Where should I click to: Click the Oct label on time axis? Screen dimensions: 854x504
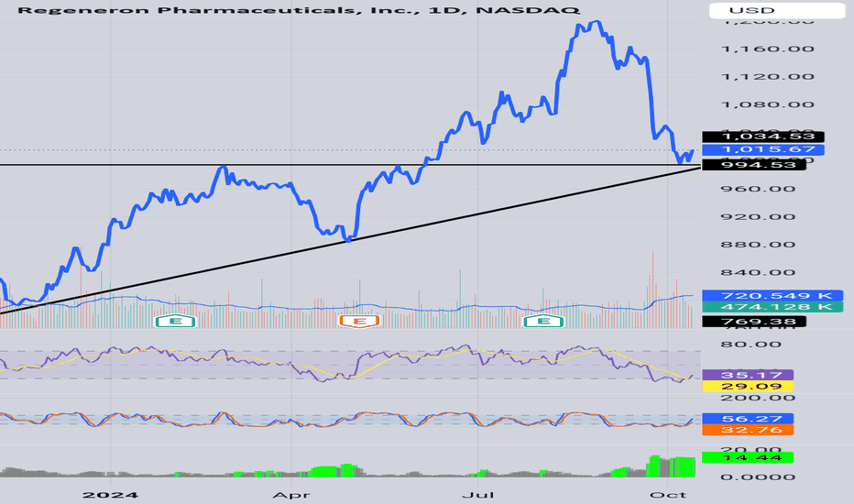pyautogui.click(x=668, y=495)
